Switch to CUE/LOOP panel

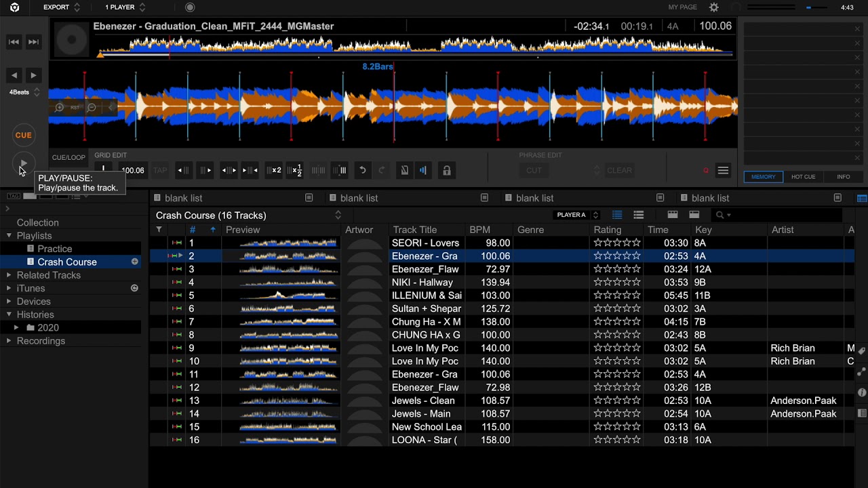[x=68, y=157]
